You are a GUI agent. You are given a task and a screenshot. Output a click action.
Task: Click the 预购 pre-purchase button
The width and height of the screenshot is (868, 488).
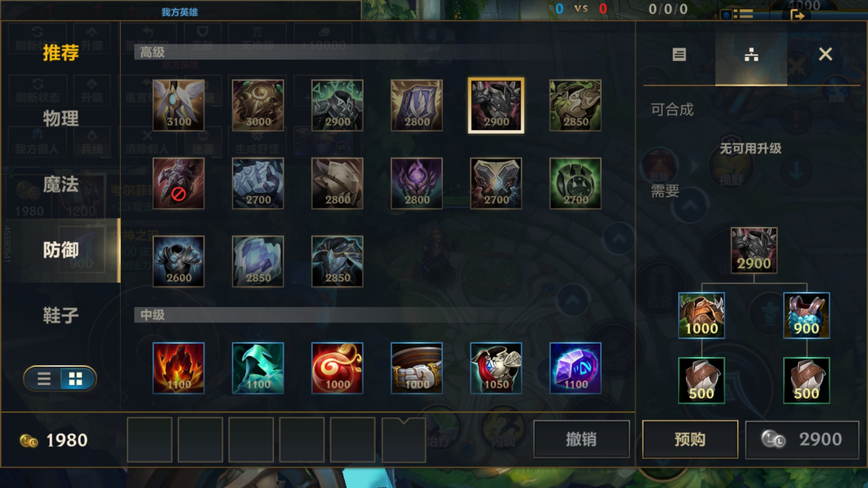click(690, 439)
